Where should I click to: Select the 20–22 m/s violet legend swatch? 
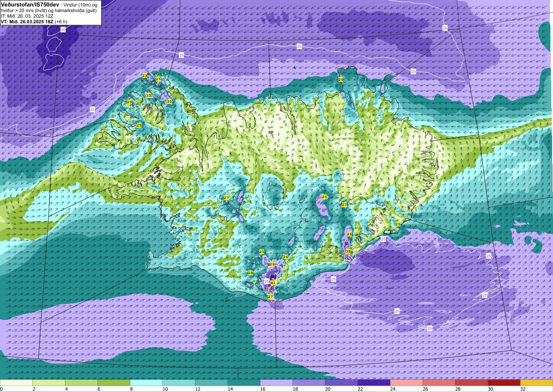341,383
